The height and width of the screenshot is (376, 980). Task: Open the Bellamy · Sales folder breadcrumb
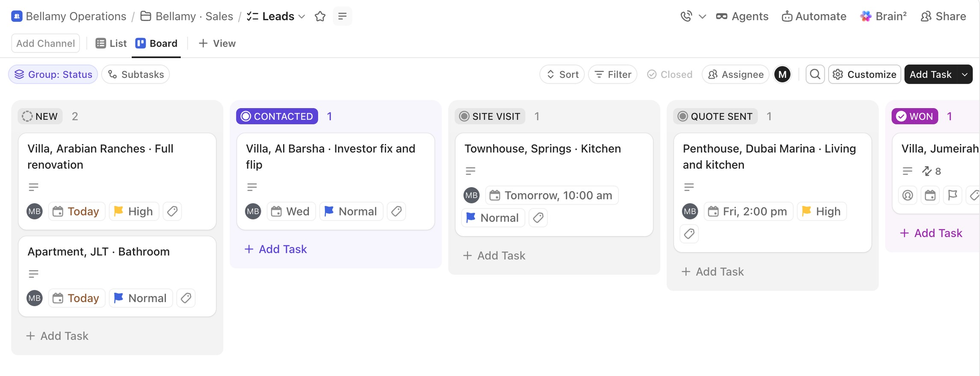pos(187,16)
